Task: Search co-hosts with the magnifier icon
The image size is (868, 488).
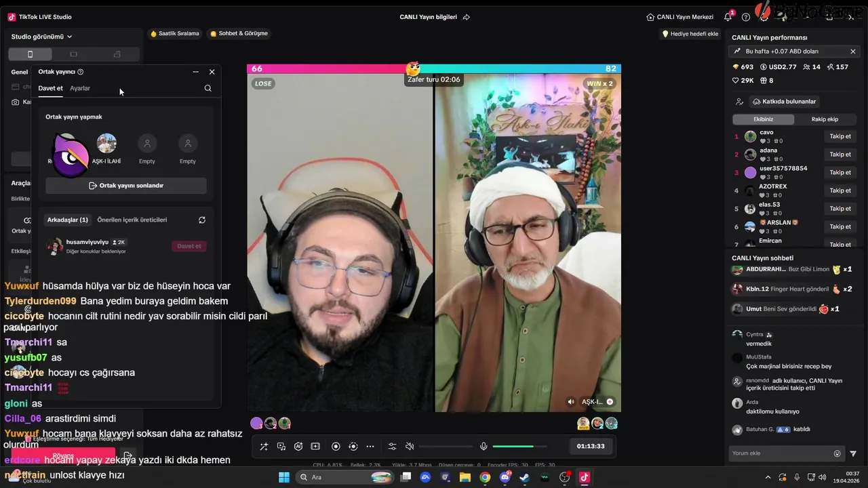Action: 208,88
